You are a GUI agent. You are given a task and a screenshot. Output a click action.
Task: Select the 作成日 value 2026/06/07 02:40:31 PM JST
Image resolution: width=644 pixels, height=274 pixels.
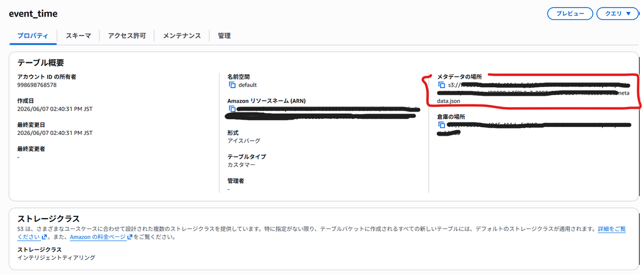(x=55, y=109)
